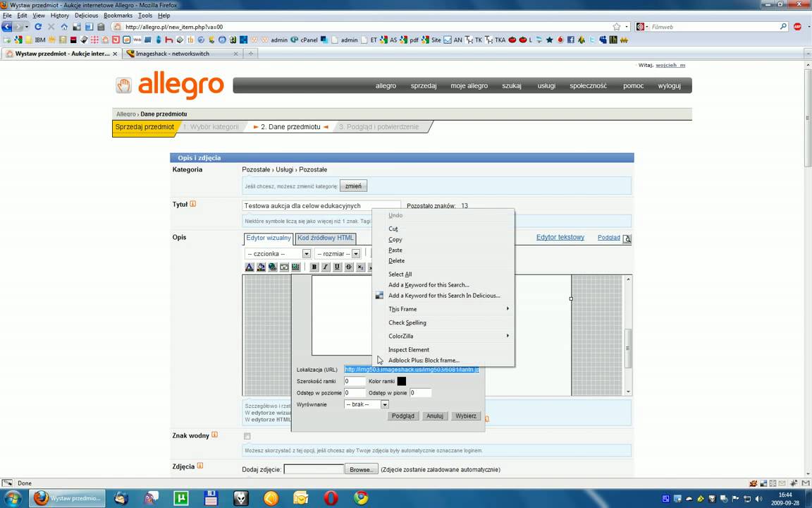This screenshot has width=812, height=508.
Task: Apply Underline in the description editor
Action: click(337, 267)
